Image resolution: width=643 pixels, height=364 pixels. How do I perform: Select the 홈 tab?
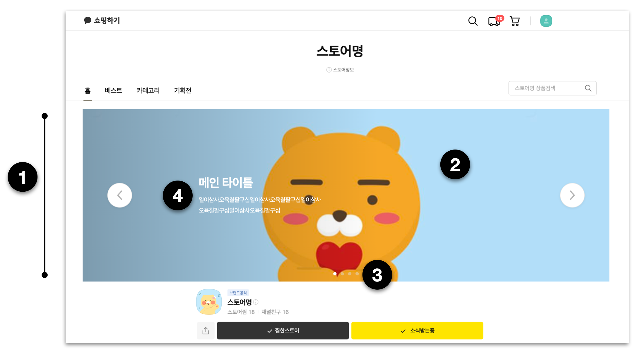pos(87,91)
